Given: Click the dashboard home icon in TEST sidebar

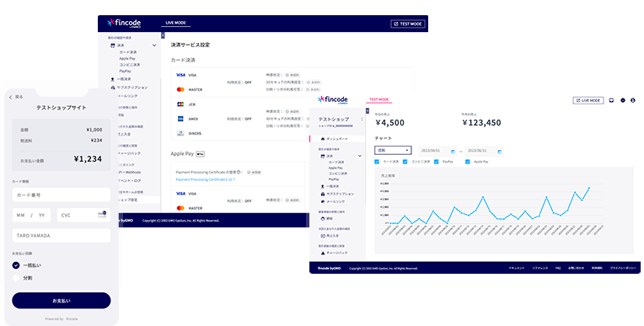Looking at the screenshot, I should (x=323, y=139).
